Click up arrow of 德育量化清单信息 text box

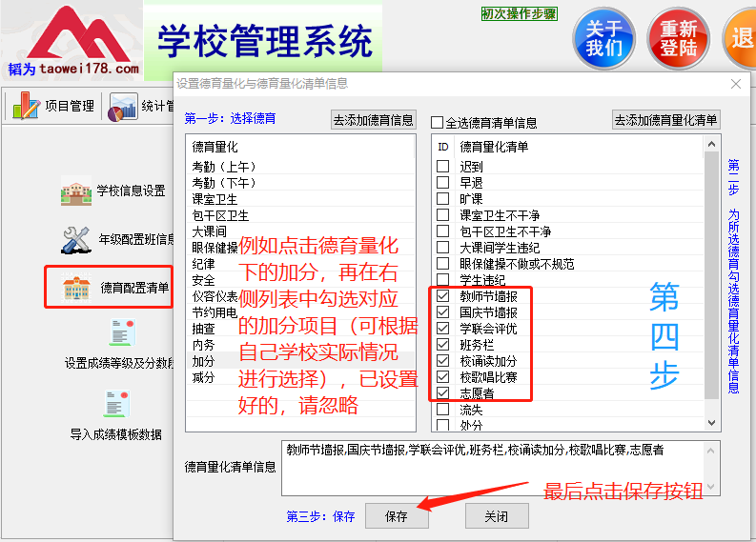[710, 451]
